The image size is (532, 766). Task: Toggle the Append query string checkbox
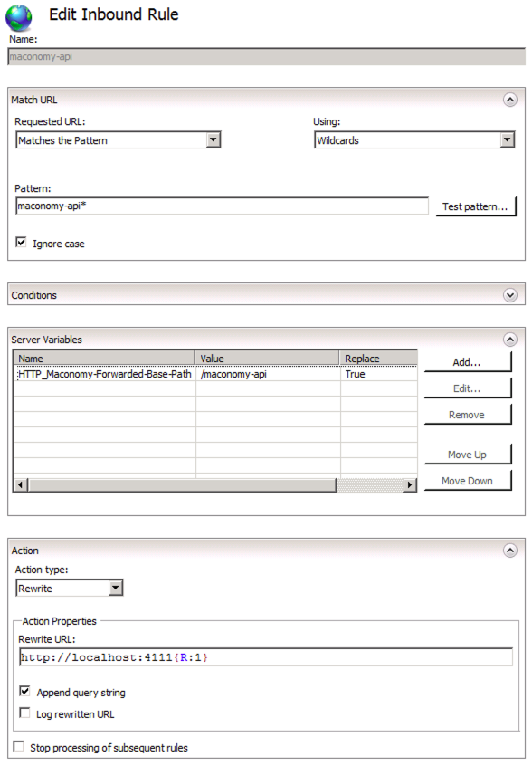[x=24, y=691]
